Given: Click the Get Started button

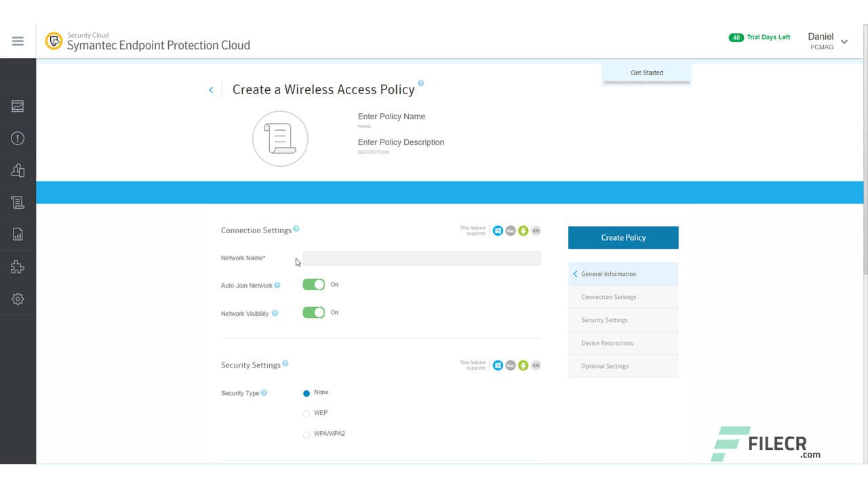Looking at the screenshot, I should [646, 73].
